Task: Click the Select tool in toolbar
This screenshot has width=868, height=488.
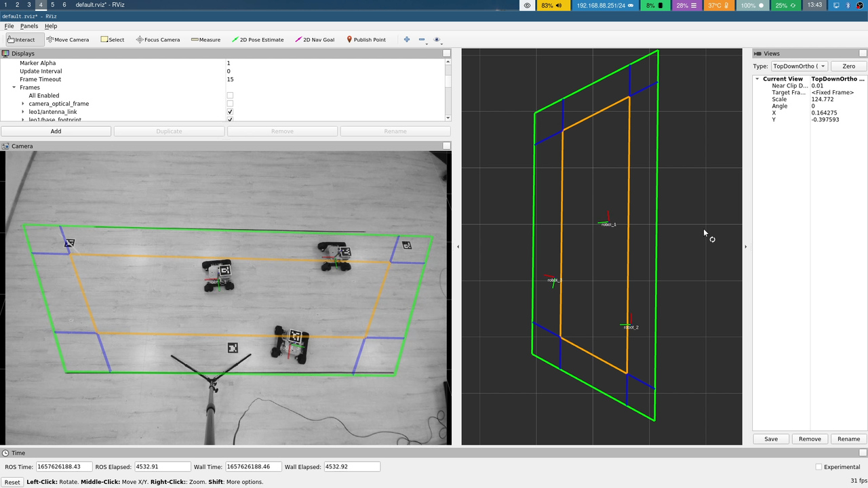Action: tap(113, 39)
